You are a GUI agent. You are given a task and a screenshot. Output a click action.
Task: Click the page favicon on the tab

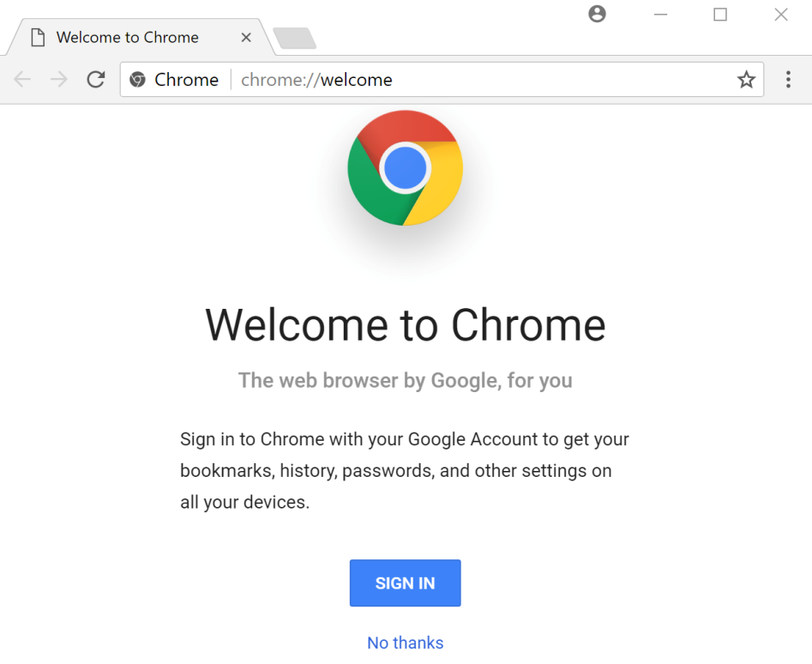(x=37, y=38)
